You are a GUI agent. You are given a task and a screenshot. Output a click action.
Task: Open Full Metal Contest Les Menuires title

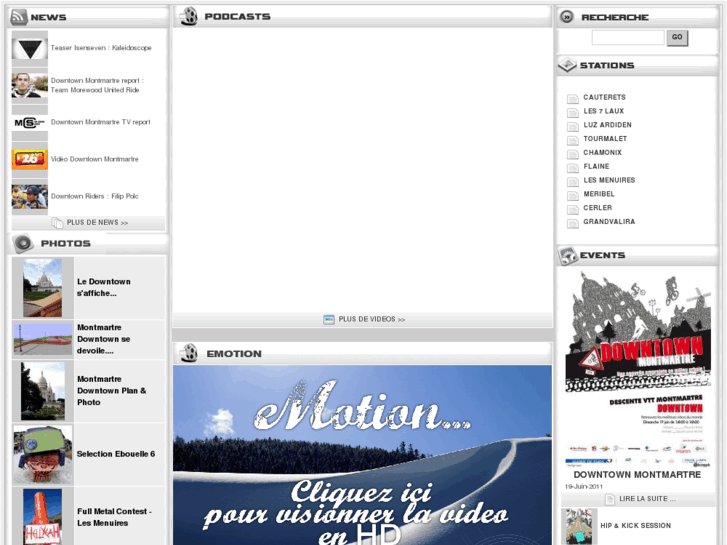[x=115, y=517]
